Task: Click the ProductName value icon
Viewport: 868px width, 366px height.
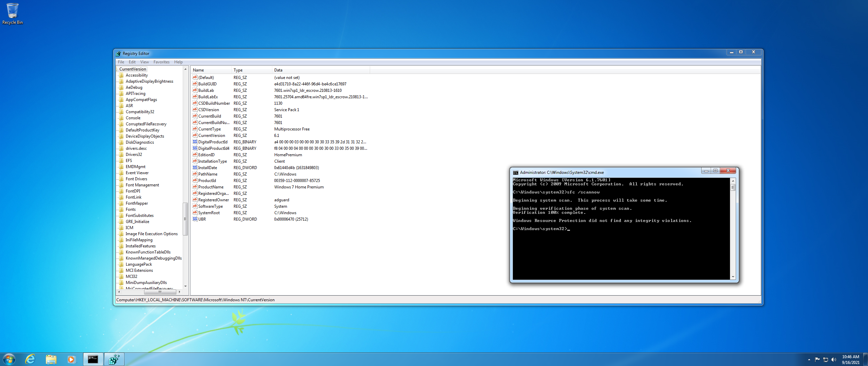Action: [195, 187]
